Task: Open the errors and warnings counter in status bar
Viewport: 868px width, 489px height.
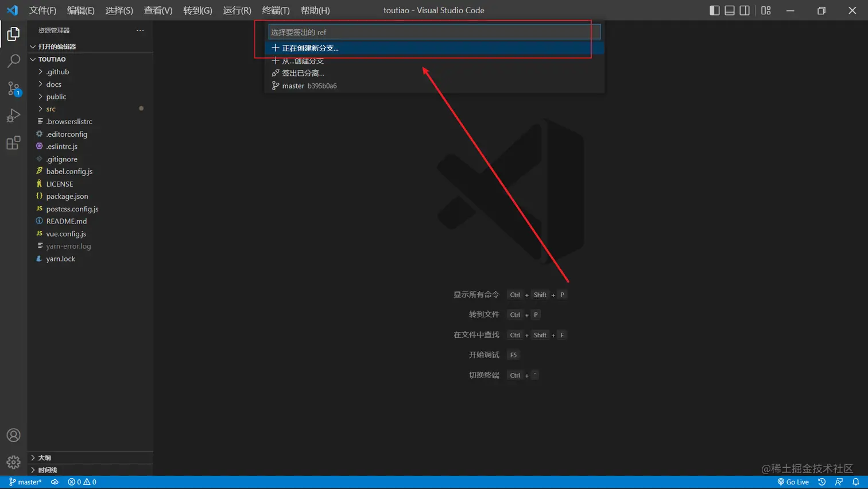Action: pyautogui.click(x=82, y=482)
